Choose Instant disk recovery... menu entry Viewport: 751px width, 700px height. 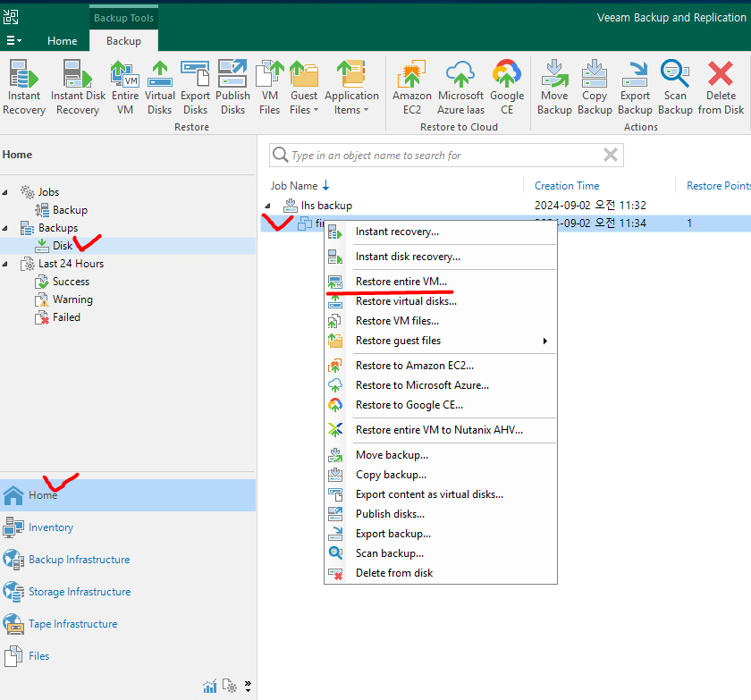click(x=441, y=257)
